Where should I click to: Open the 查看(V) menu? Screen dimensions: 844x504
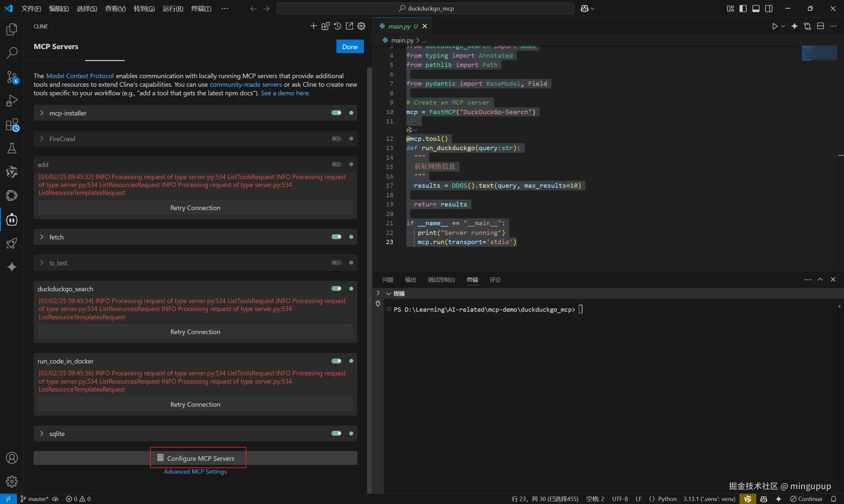[x=115, y=9]
